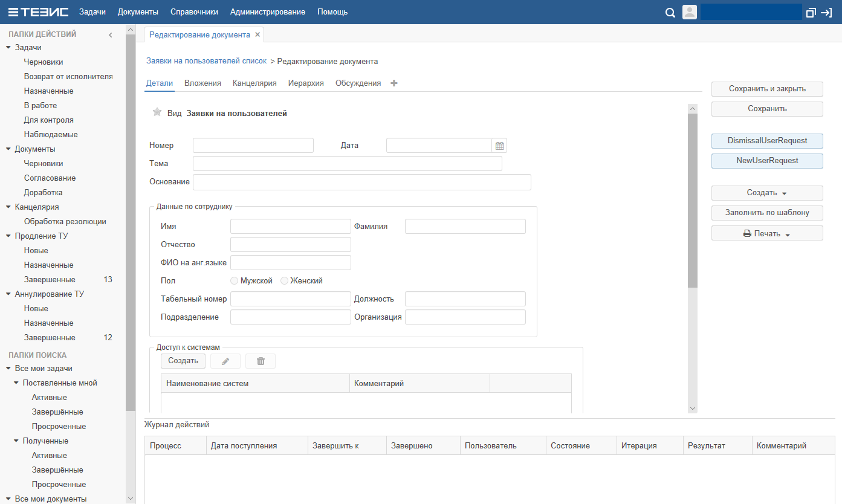842x504 pixels.
Task: Open the Задачи menu
Action: (92, 12)
